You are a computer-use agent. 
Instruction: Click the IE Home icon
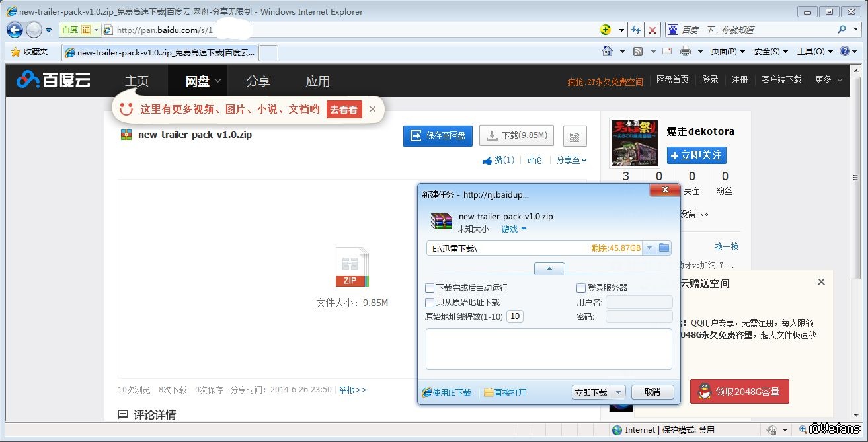coord(608,51)
